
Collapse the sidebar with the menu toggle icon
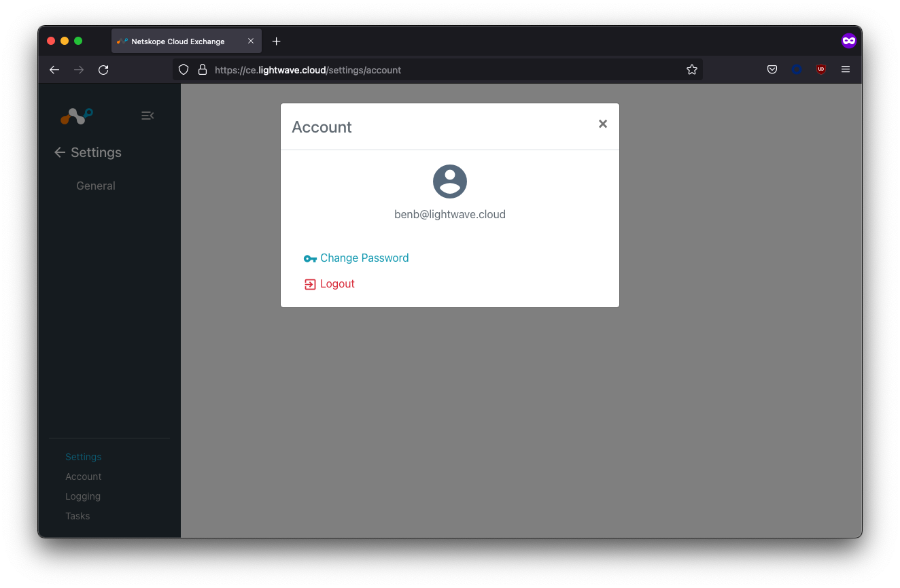tap(147, 116)
